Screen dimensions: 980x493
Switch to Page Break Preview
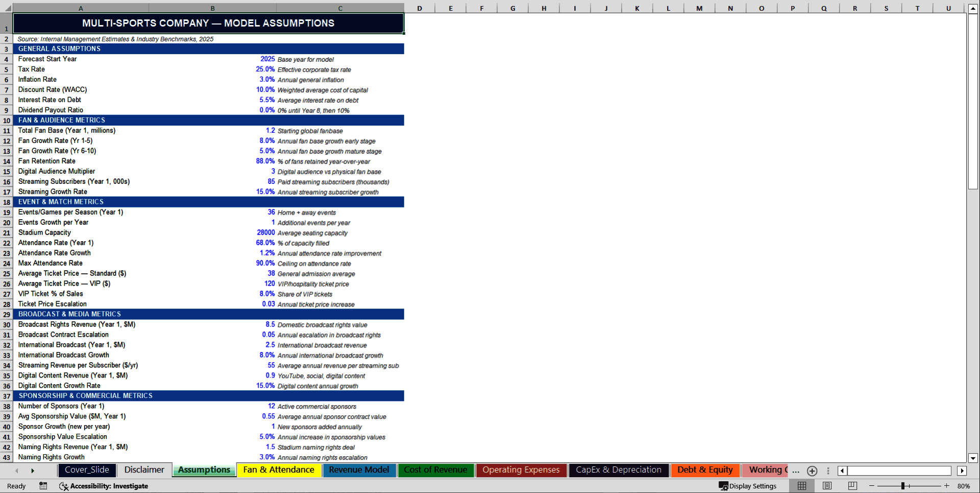[x=851, y=486]
